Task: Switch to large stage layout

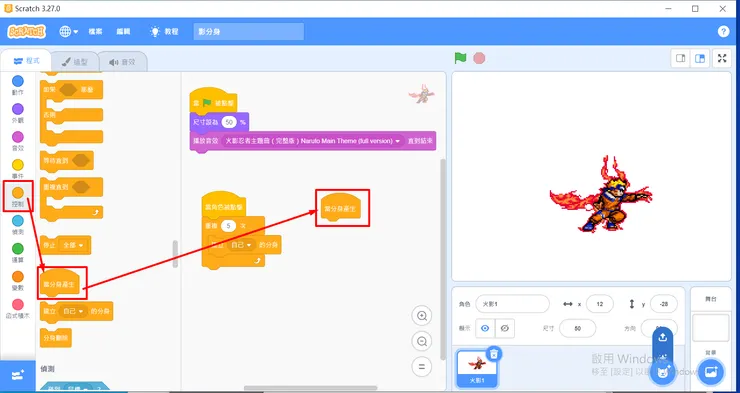Action: click(x=700, y=59)
